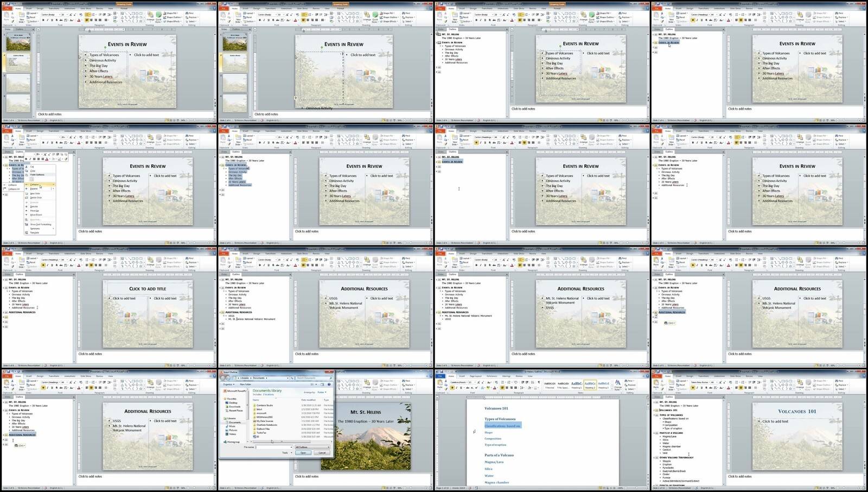The height and width of the screenshot is (492, 868).
Task: Open the Tools dropdown in the Insert Outline dialog
Action: point(287,453)
